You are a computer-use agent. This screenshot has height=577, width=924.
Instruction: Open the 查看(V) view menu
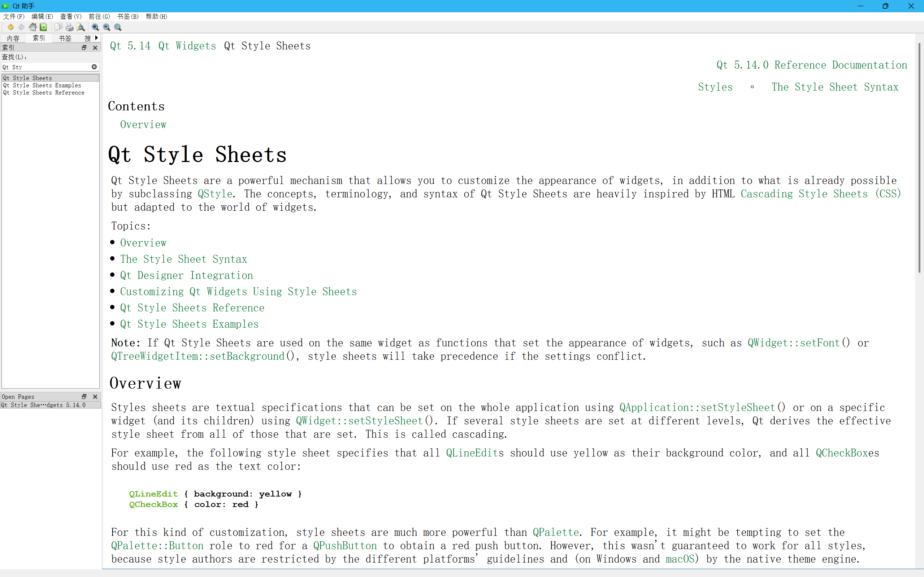coord(71,16)
